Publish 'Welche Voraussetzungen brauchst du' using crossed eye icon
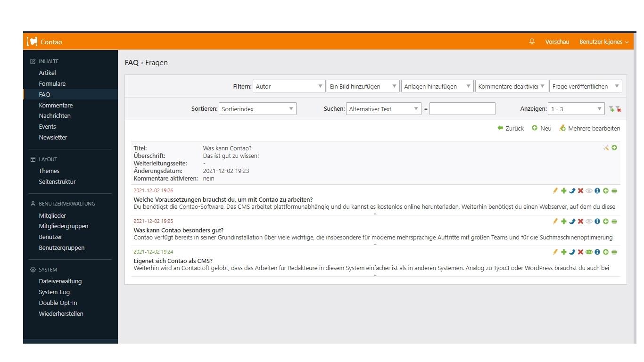This screenshot has height=362, width=644. pos(588,190)
